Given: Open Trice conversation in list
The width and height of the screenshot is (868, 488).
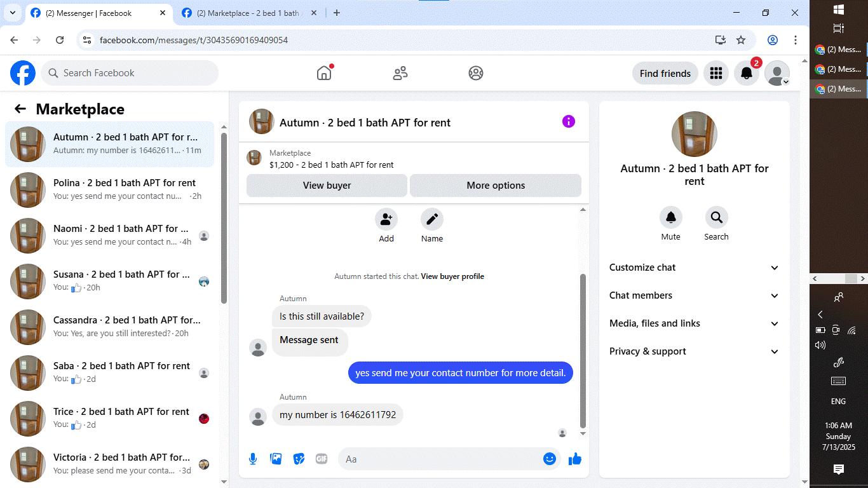Looking at the screenshot, I should [109, 419].
